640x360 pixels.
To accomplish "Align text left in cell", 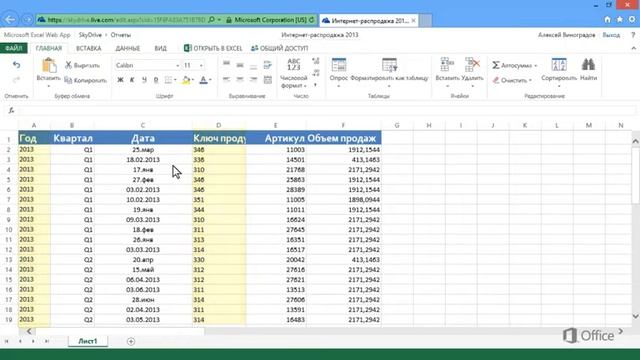I will click(227, 80).
